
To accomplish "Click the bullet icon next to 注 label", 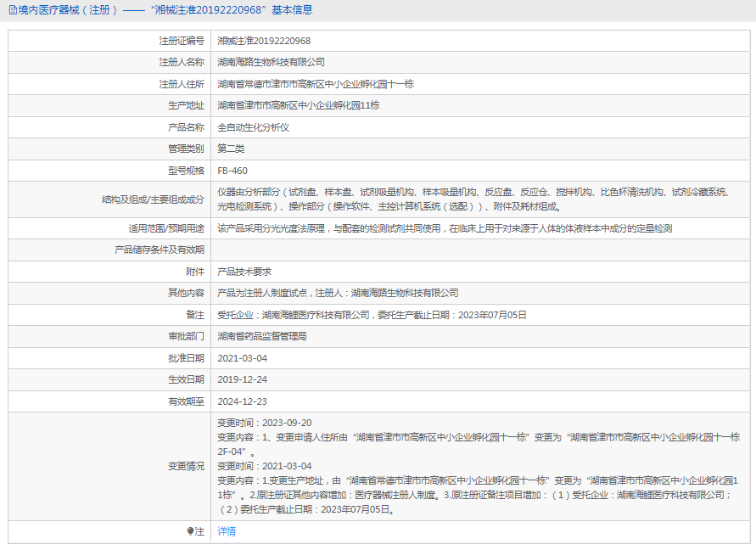I will point(190,531).
